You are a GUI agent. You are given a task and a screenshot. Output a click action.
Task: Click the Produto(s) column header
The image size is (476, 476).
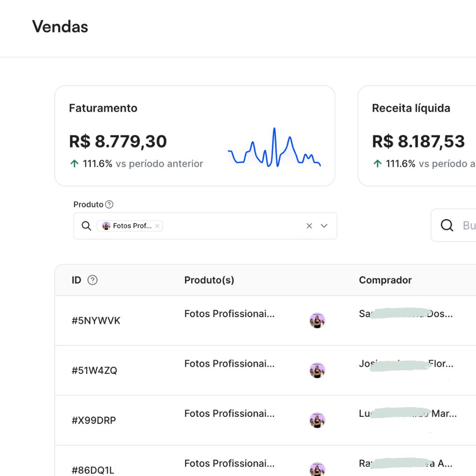[209, 280]
